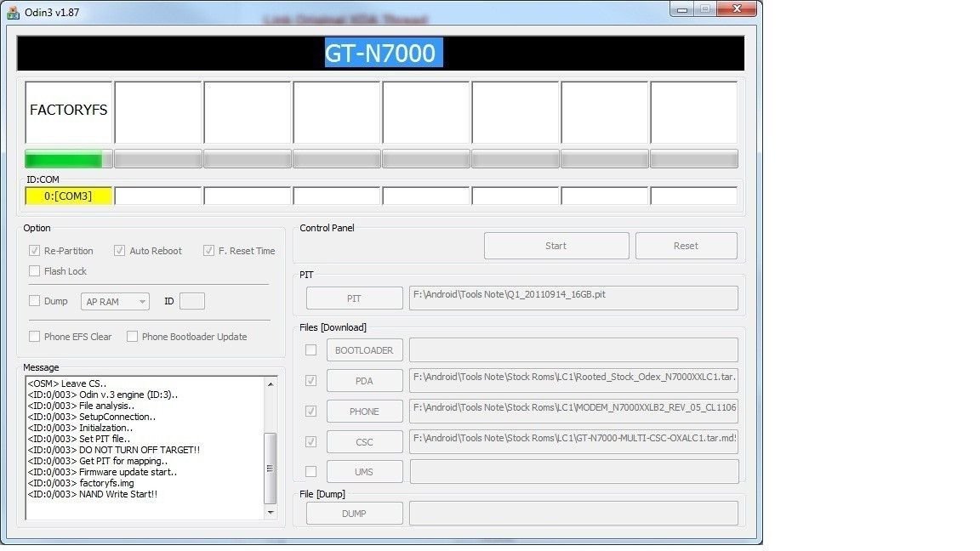Close the Odin3 v1.87 window

(737, 9)
